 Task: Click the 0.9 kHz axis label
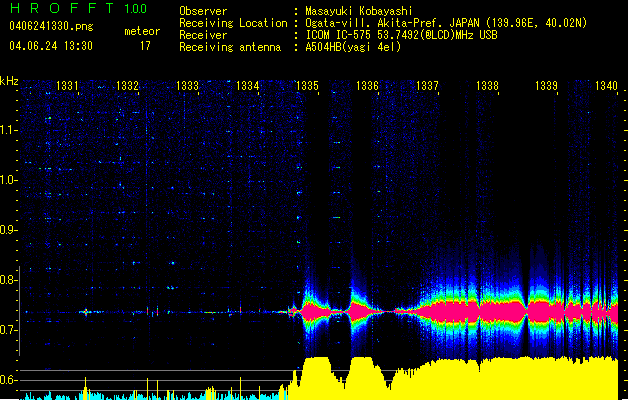(8, 230)
